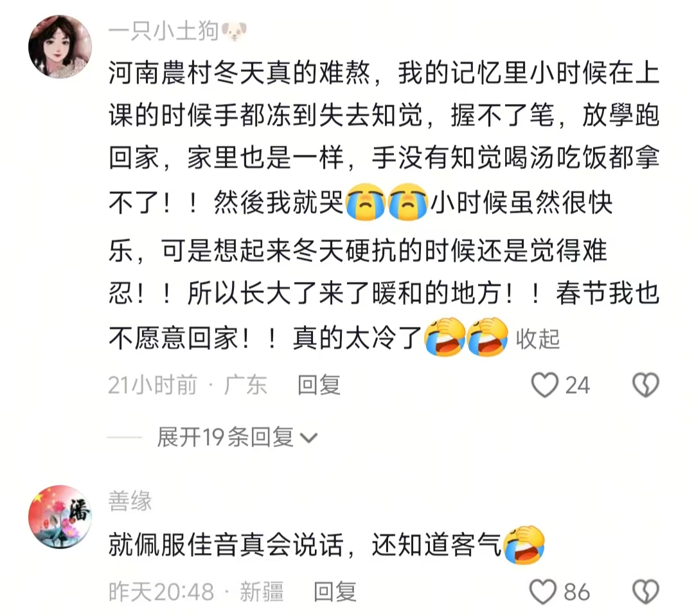Click the like count 86
The width and height of the screenshot is (694, 616).
coord(576,592)
